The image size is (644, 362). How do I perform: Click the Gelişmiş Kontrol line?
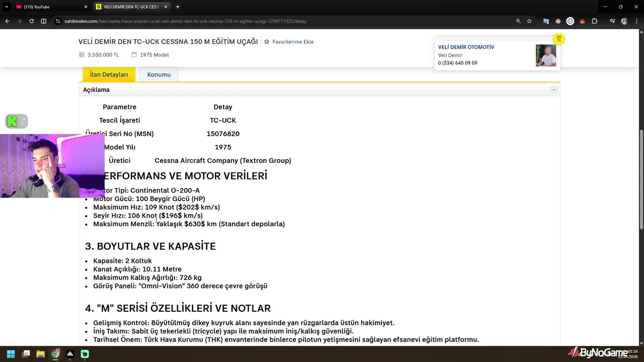pos(244,323)
